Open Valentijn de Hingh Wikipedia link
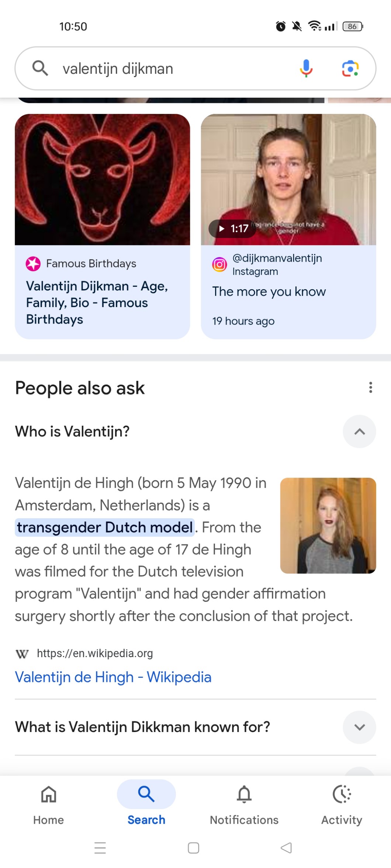The height and width of the screenshot is (868, 391). point(113,677)
